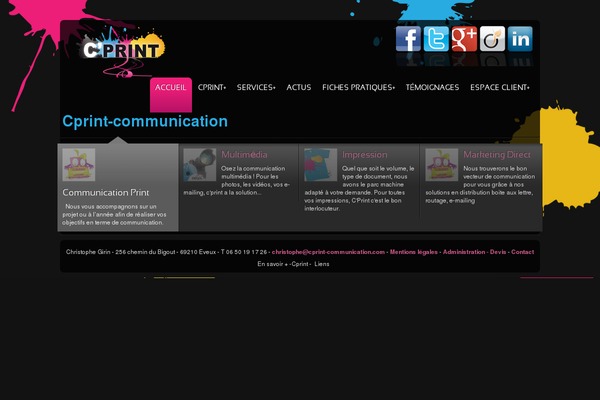Open the Communication Print title
Screen dimensions: 600x400
(x=106, y=193)
